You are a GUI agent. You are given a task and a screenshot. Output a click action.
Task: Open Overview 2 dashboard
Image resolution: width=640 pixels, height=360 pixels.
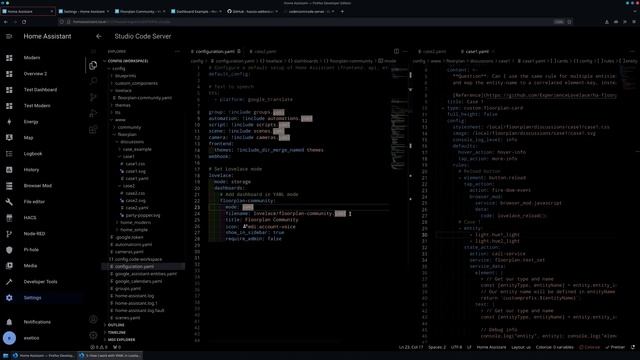click(35, 74)
